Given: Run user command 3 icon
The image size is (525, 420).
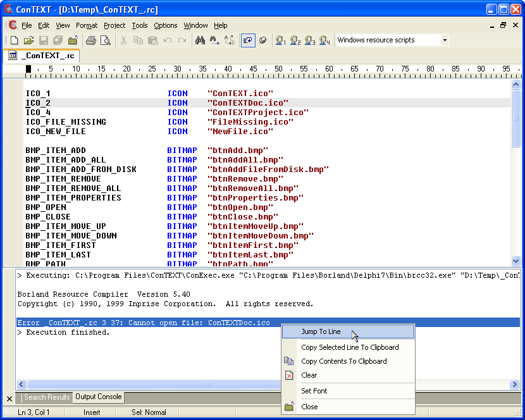Looking at the screenshot, I should click(x=310, y=40).
